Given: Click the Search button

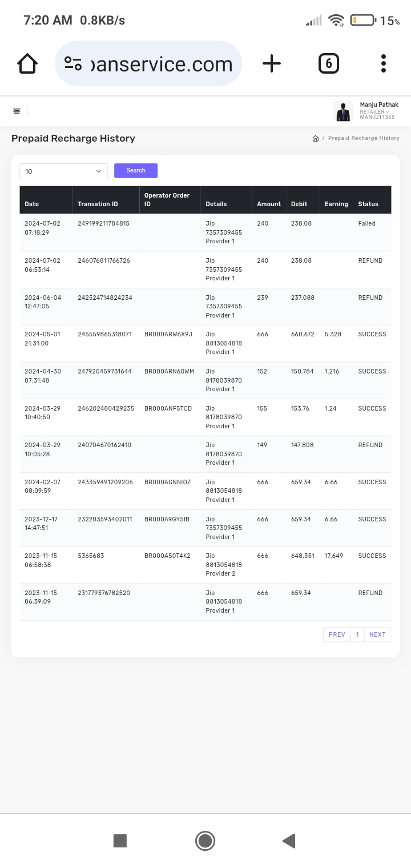Looking at the screenshot, I should 136,171.
